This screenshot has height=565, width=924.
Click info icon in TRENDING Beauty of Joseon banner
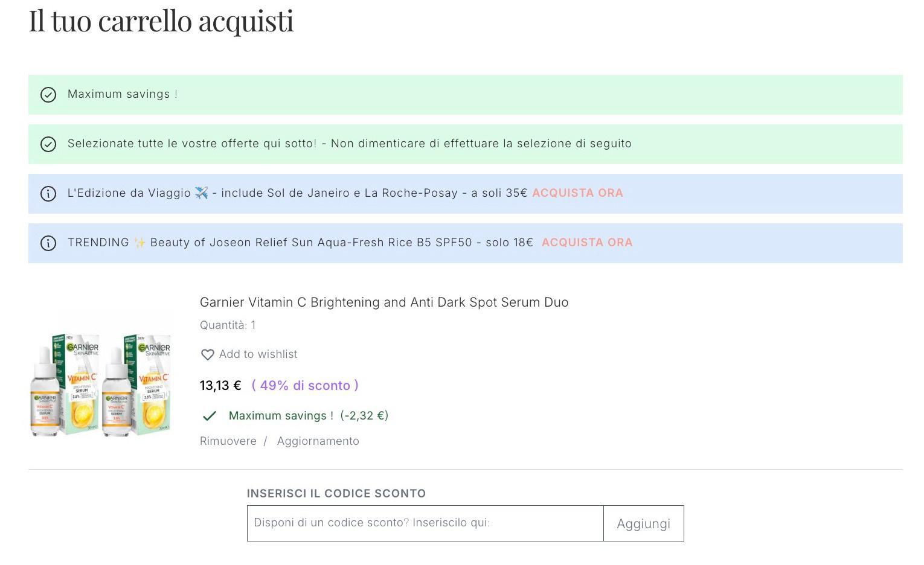(x=48, y=243)
